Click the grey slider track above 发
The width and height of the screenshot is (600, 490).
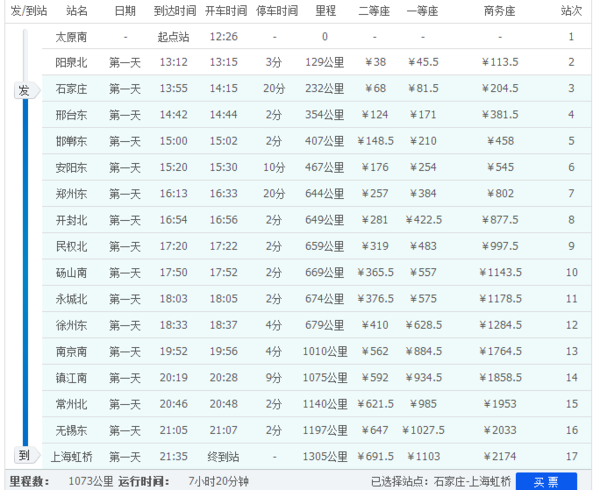(x=25, y=55)
